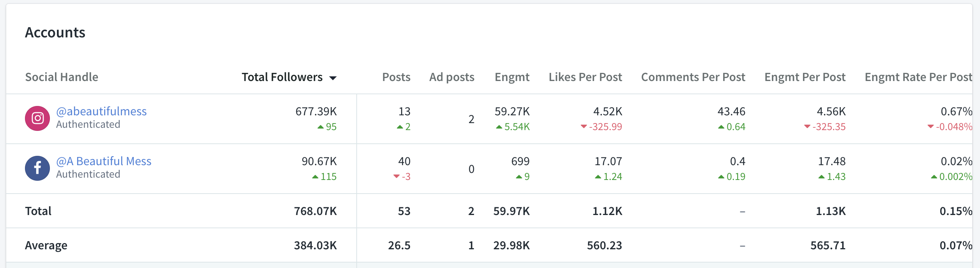Open the @A Beautiful Mess account link

(104, 161)
